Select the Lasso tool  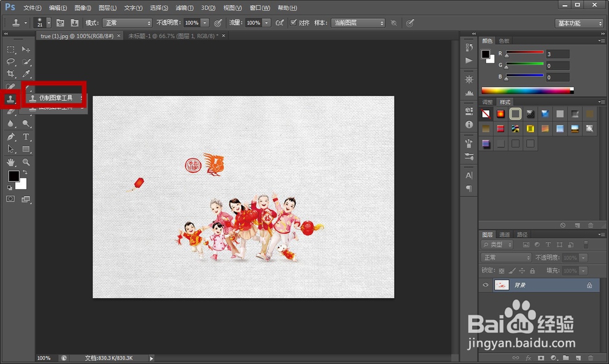pyautogui.click(x=10, y=61)
